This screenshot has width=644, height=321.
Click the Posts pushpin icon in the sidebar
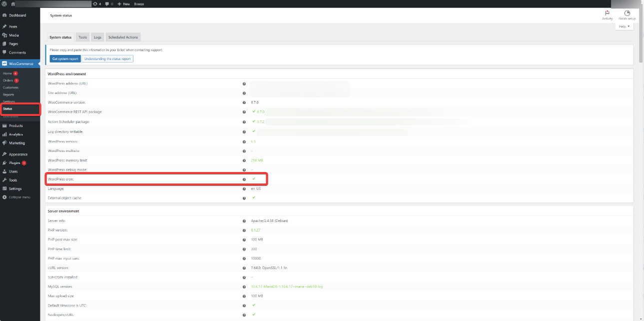[4, 26]
